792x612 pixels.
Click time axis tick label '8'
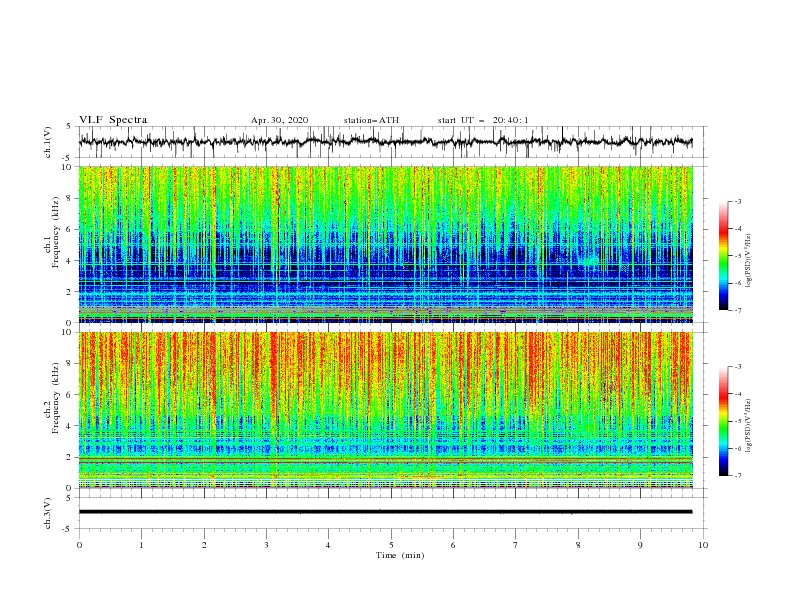(x=578, y=545)
